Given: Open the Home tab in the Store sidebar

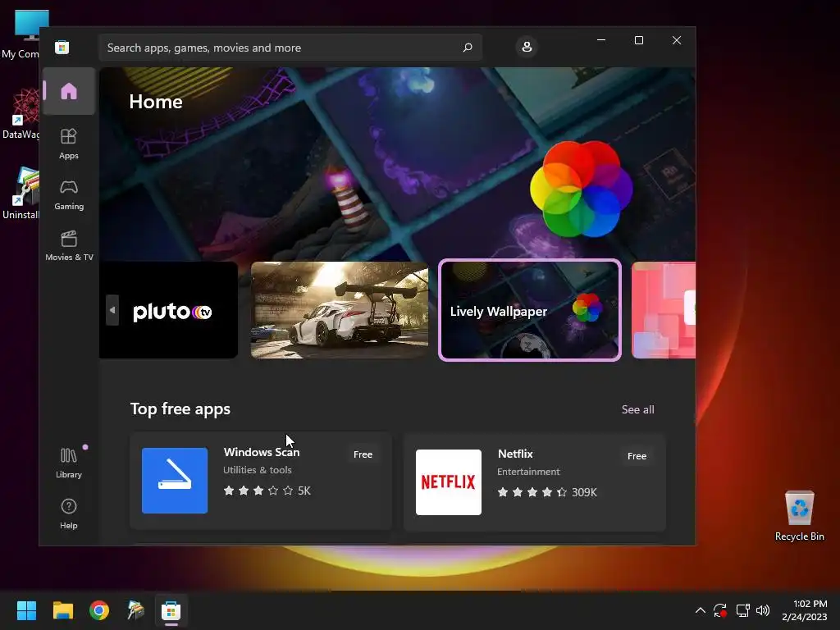Looking at the screenshot, I should [x=69, y=91].
